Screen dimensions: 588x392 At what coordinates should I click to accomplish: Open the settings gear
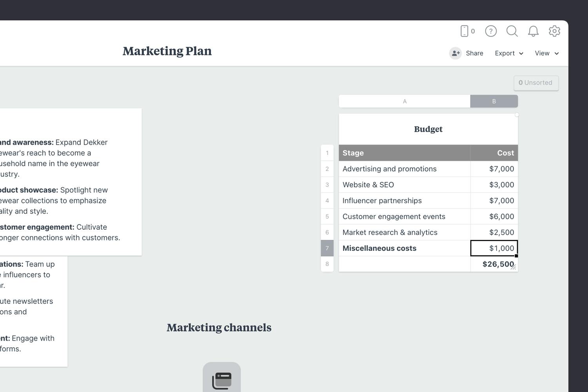click(555, 31)
